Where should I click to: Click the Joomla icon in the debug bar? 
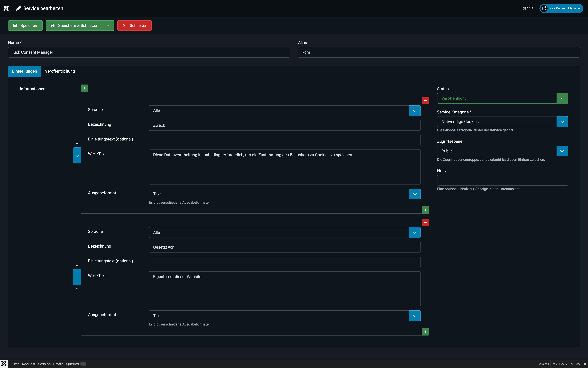4,364
